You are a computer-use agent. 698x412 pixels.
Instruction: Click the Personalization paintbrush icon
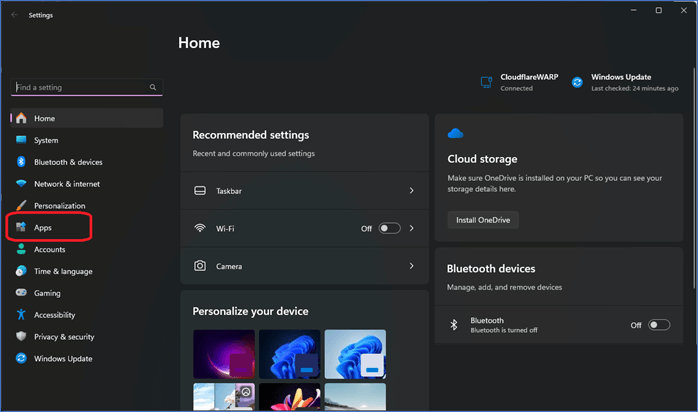coord(21,206)
